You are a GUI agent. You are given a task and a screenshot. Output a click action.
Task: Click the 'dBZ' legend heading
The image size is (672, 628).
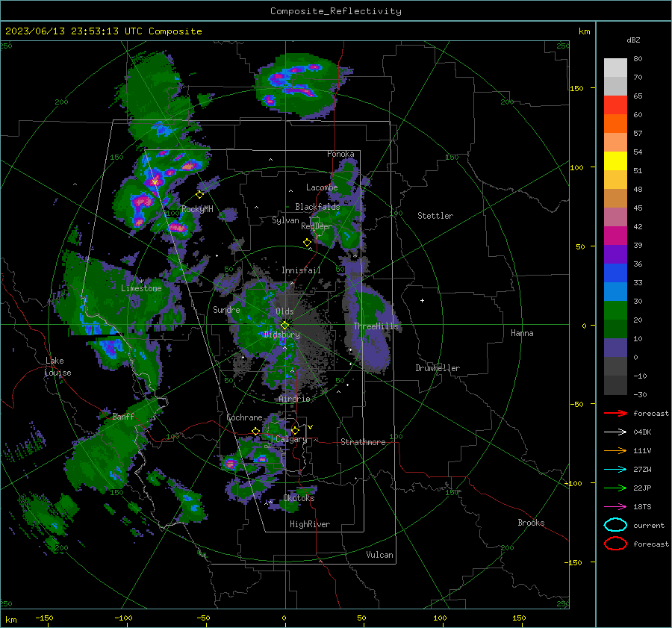click(x=633, y=40)
